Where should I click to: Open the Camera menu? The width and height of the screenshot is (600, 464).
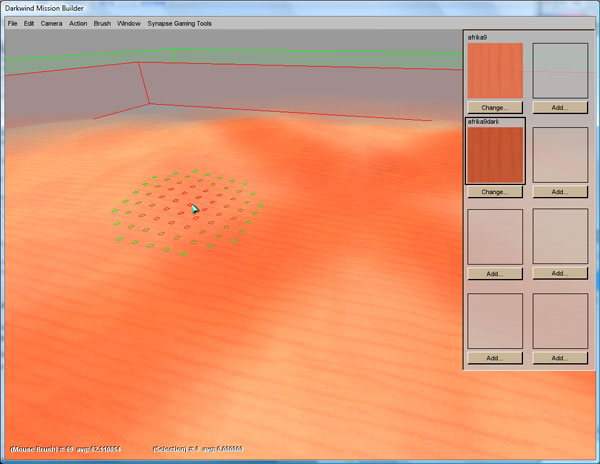coord(51,23)
